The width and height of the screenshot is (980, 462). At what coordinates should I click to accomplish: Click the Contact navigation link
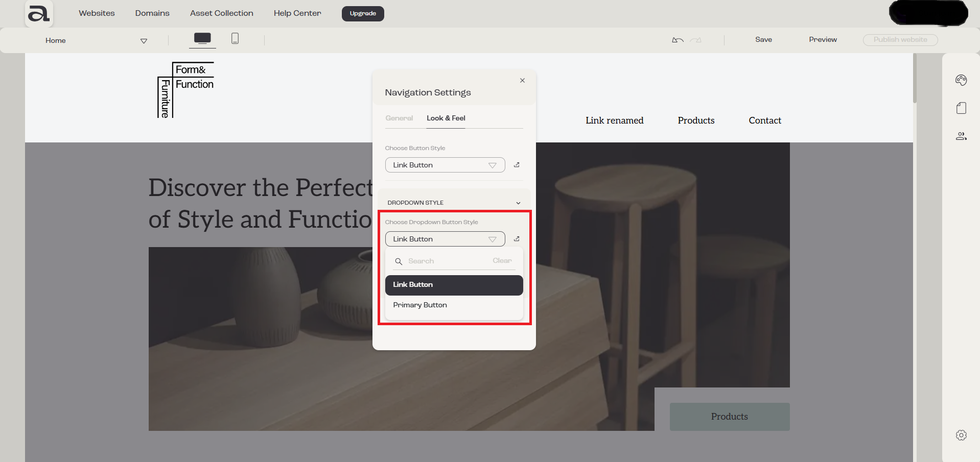point(765,120)
